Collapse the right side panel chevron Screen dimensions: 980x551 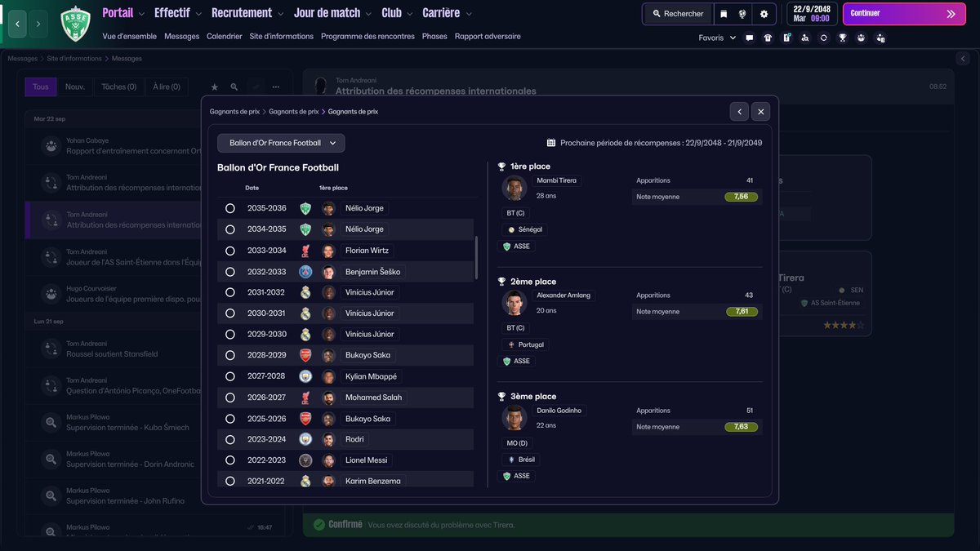[964, 59]
